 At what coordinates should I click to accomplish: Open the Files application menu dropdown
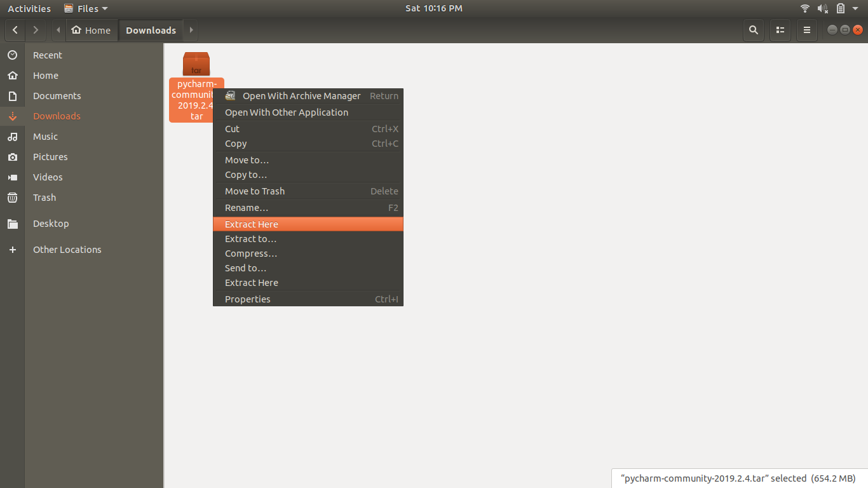click(x=86, y=8)
